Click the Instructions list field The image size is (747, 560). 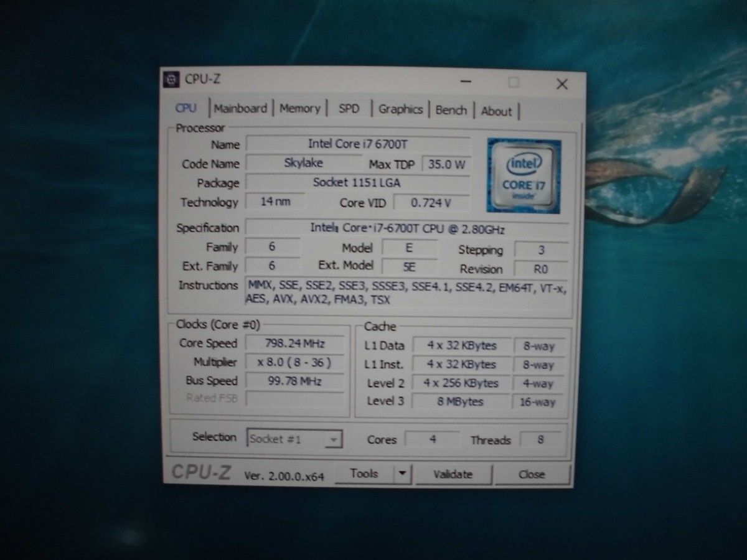[x=407, y=292]
